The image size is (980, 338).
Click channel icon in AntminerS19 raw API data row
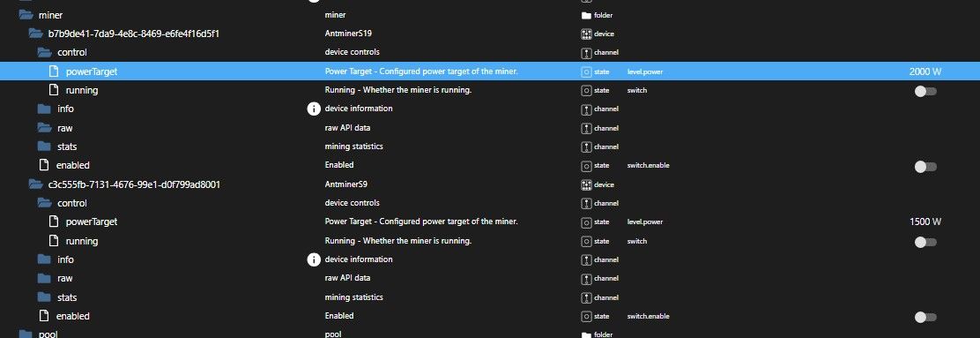click(586, 128)
